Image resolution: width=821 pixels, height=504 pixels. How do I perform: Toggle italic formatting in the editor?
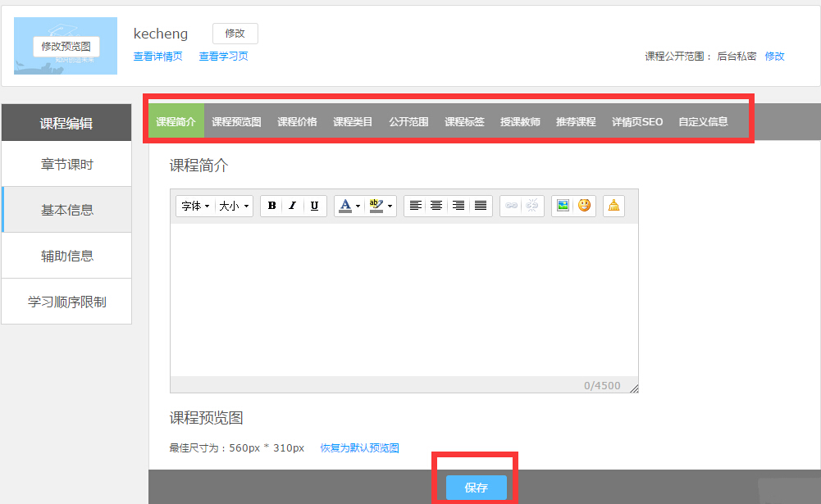pyautogui.click(x=293, y=206)
